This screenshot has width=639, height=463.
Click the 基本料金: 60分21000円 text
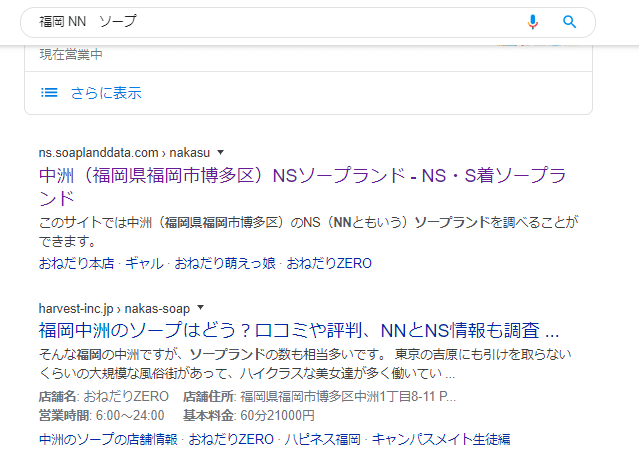coord(249,416)
